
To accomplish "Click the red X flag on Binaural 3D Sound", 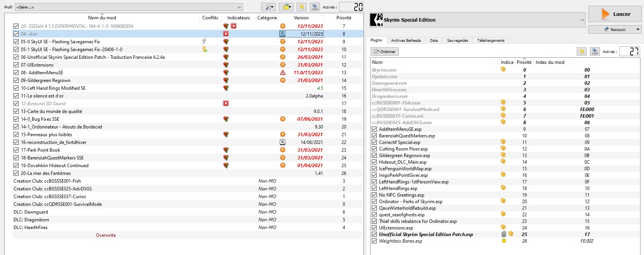I will pyautogui.click(x=226, y=103).
